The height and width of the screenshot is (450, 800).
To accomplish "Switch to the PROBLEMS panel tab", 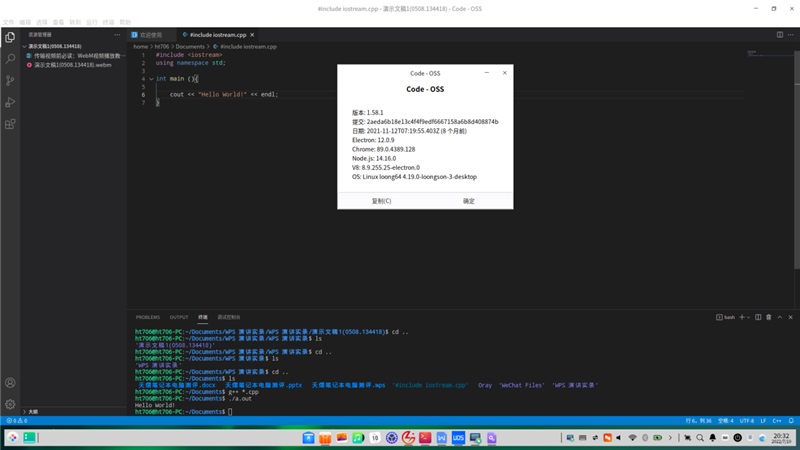I will point(148,317).
